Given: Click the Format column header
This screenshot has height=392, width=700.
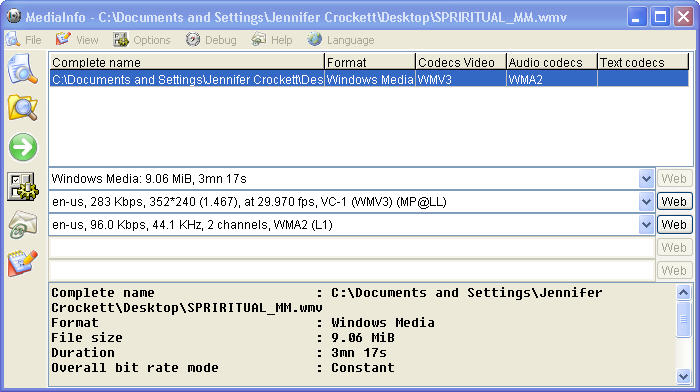Looking at the screenshot, I should coord(370,62).
